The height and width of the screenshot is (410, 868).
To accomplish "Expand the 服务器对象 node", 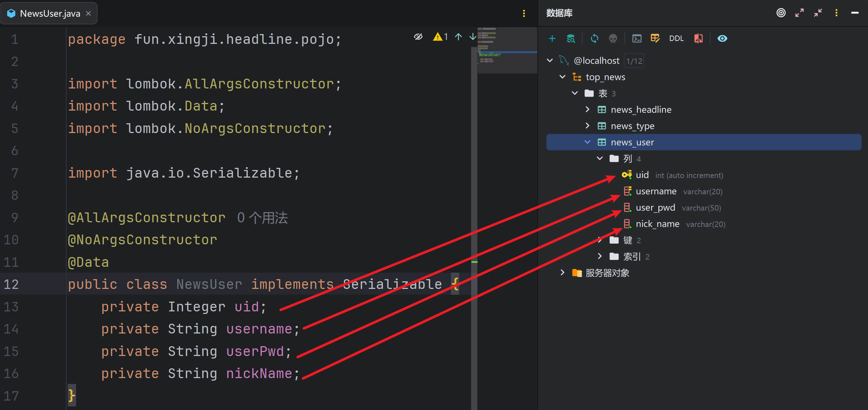I will (x=562, y=273).
